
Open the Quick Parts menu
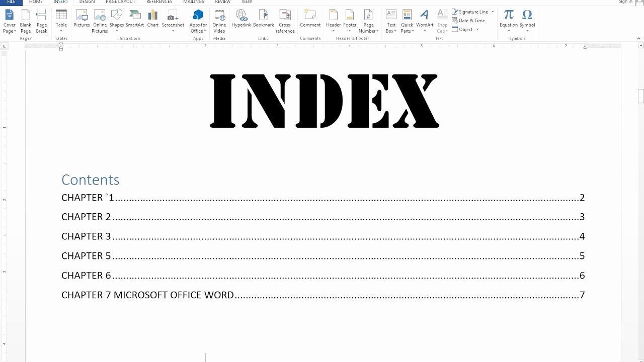point(407,21)
